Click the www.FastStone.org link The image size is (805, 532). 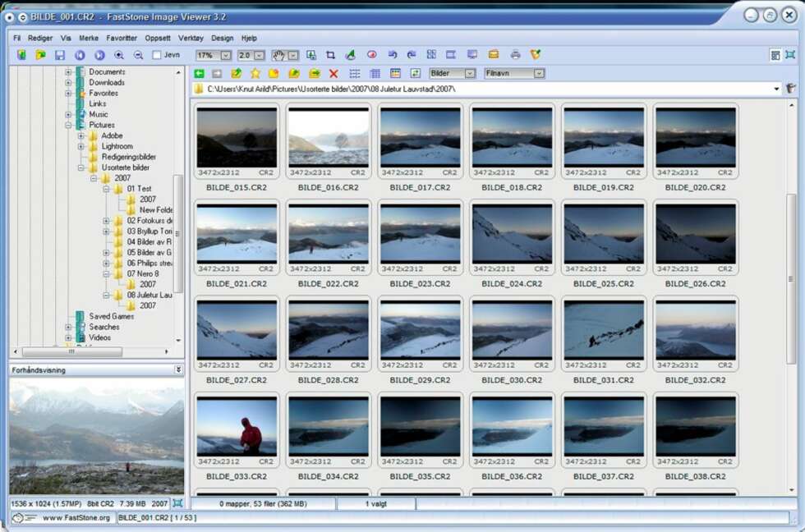coord(76,518)
